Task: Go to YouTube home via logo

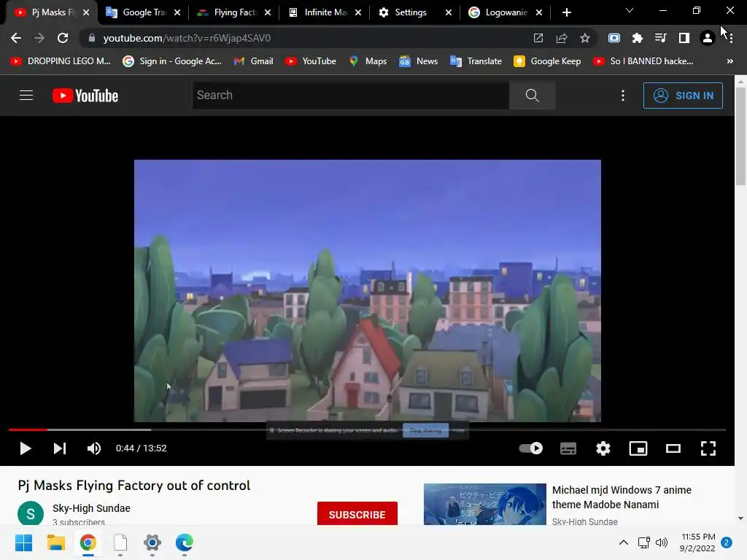Action: pos(85,96)
